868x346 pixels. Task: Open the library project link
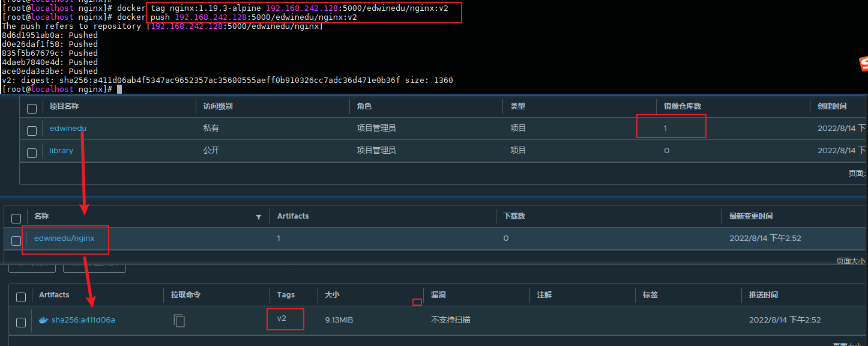[x=61, y=150]
